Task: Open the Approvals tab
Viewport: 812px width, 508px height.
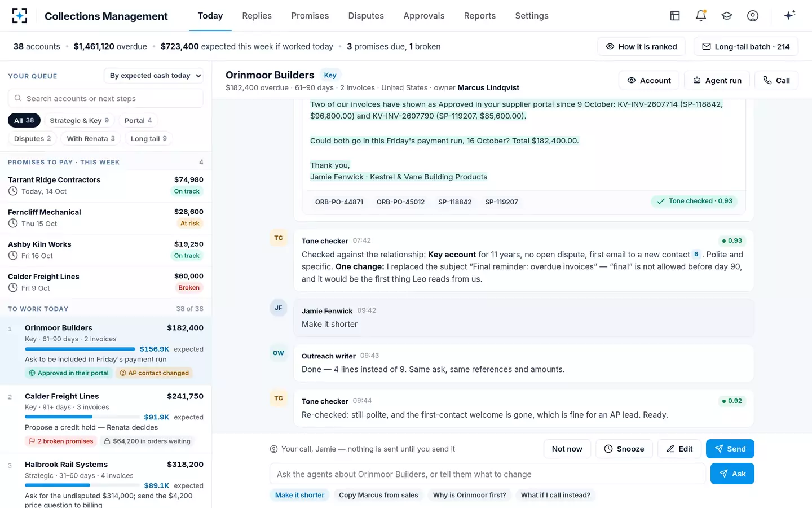Action: pos(424,16)
